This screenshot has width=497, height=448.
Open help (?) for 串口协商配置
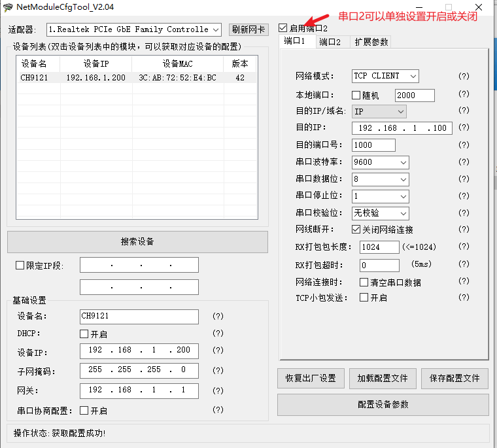point(218,409)
